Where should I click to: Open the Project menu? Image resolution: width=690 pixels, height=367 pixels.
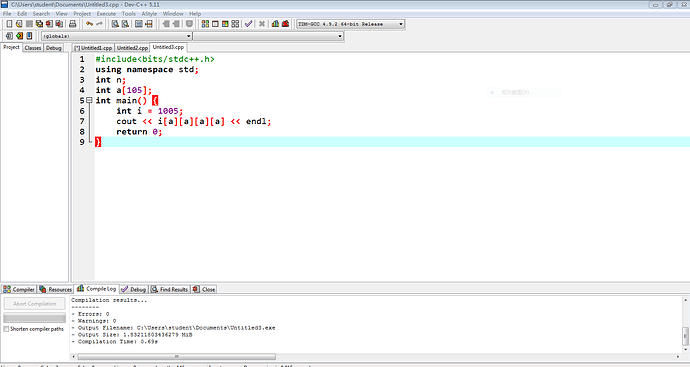[82, 14]
